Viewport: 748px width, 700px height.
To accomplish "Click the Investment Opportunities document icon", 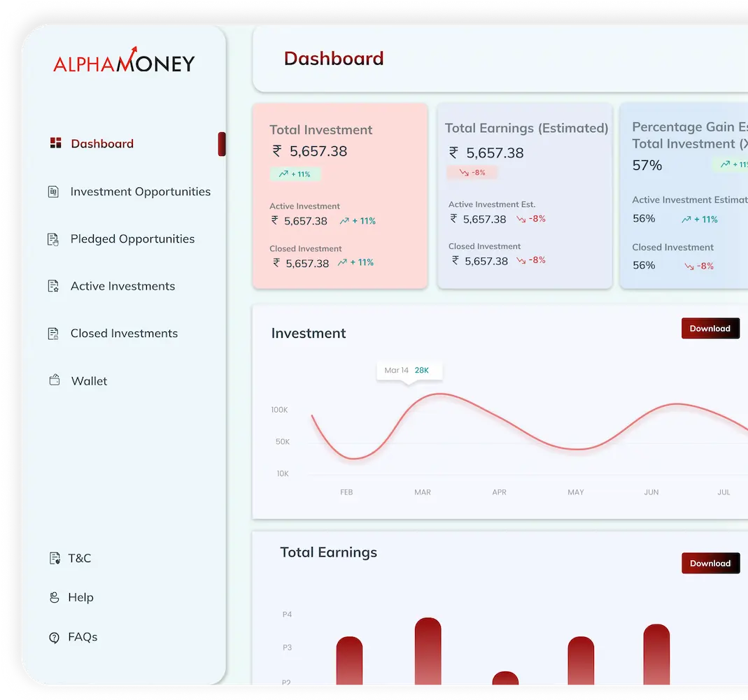I will [53, 192].
